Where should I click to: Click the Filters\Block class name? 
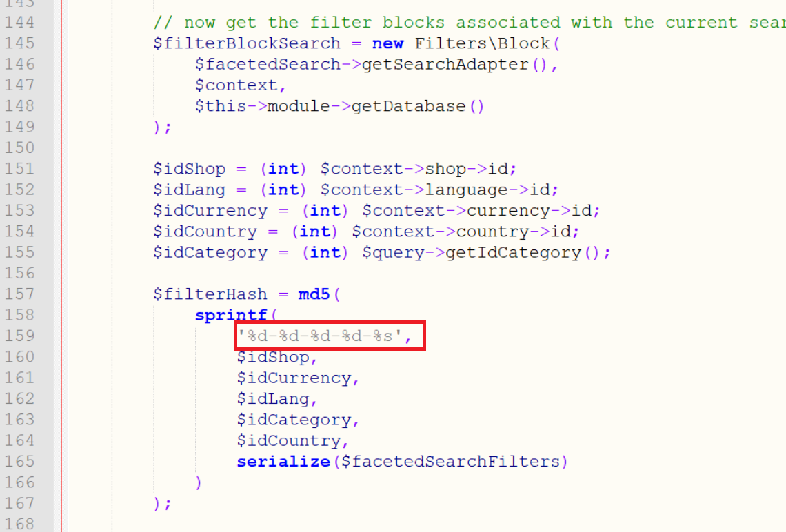pos(482,43)
